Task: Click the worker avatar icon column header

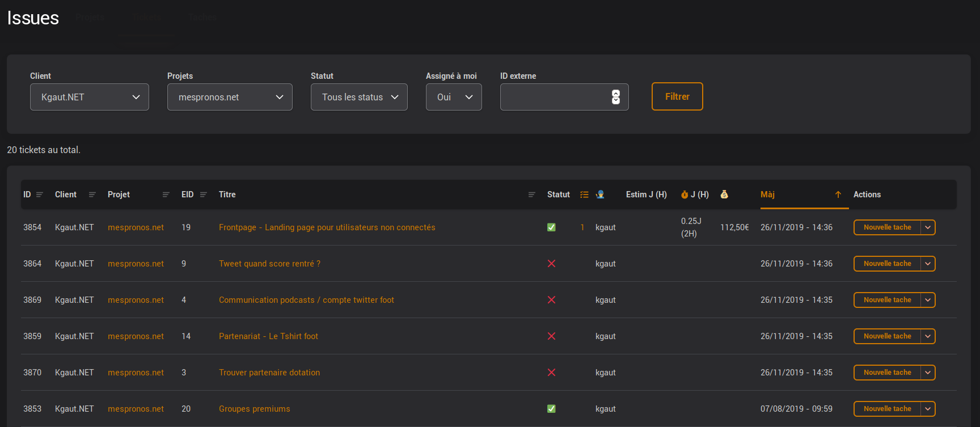Action: coord(600,195)
